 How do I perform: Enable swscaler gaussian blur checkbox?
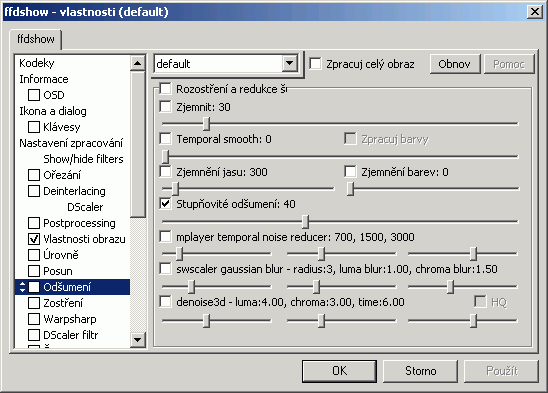pyautogui.click(x=165, y=269)
